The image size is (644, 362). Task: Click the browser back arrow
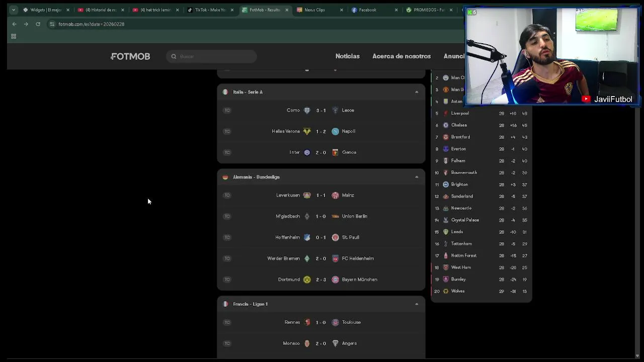pos(14,24)
